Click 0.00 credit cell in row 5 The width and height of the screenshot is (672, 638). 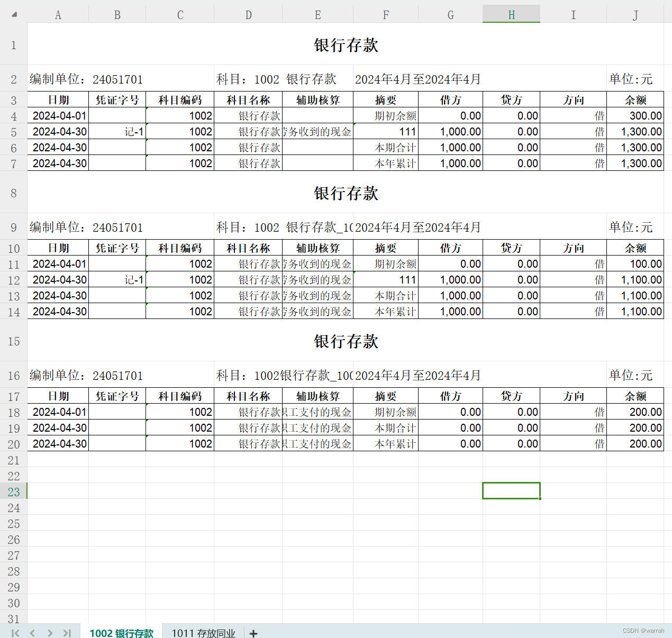coord(511,132)
